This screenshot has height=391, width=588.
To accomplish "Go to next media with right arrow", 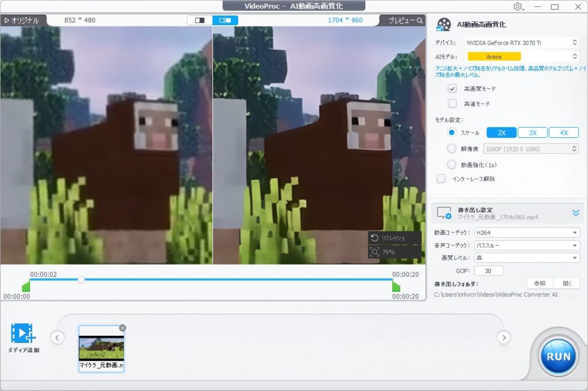I will pyautogui.click(x=504, y=338).
